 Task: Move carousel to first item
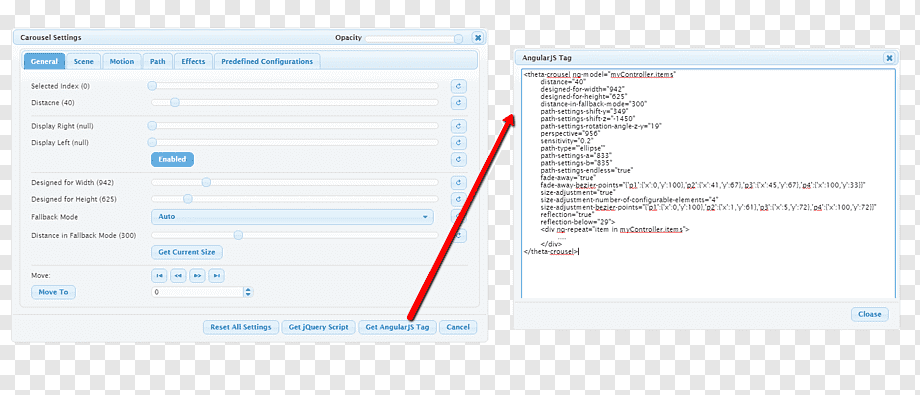tap(159, 275)
